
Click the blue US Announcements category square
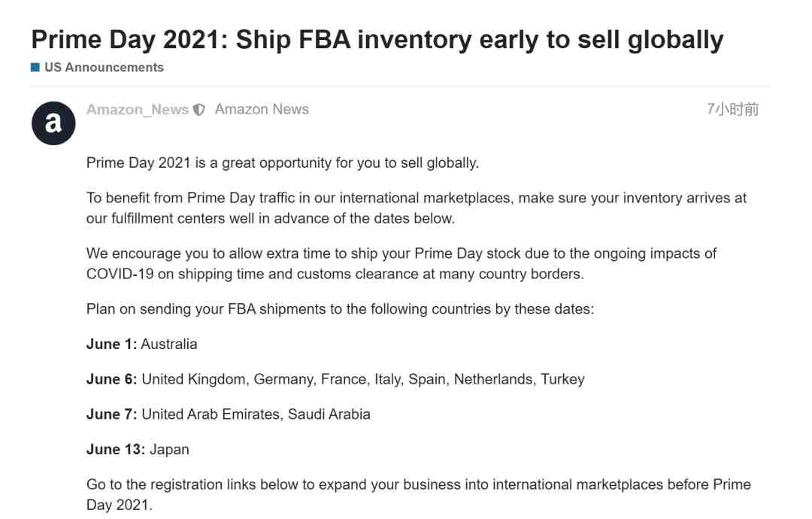click(x=35, y=68)
